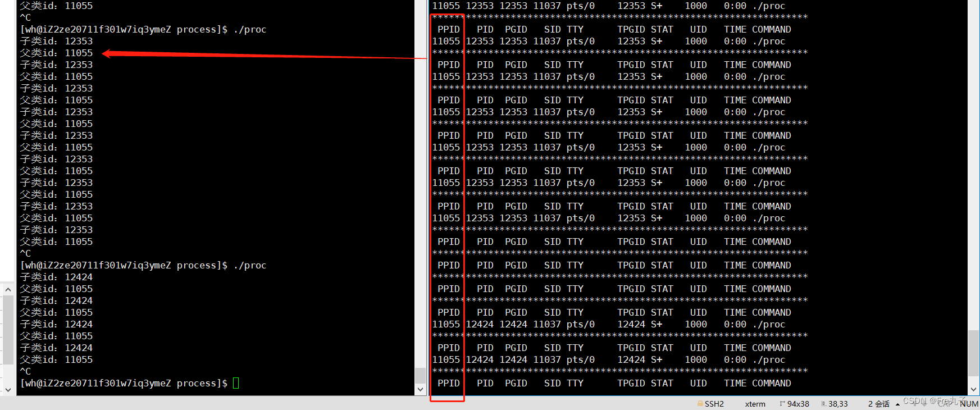The image size is (980, 410).
Task: Click the final empty shell prompt text
Action: pyautogui.click(x=124, y=383)
